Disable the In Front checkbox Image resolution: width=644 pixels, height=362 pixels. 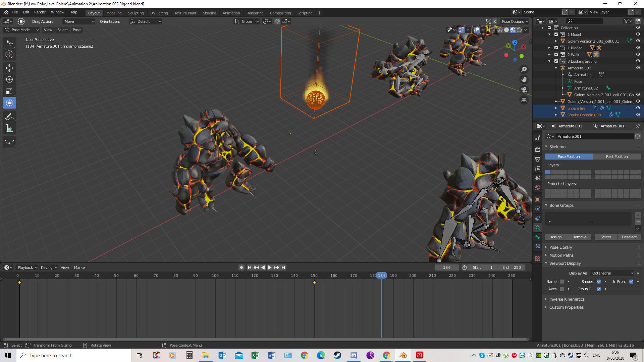pos(631,282)
